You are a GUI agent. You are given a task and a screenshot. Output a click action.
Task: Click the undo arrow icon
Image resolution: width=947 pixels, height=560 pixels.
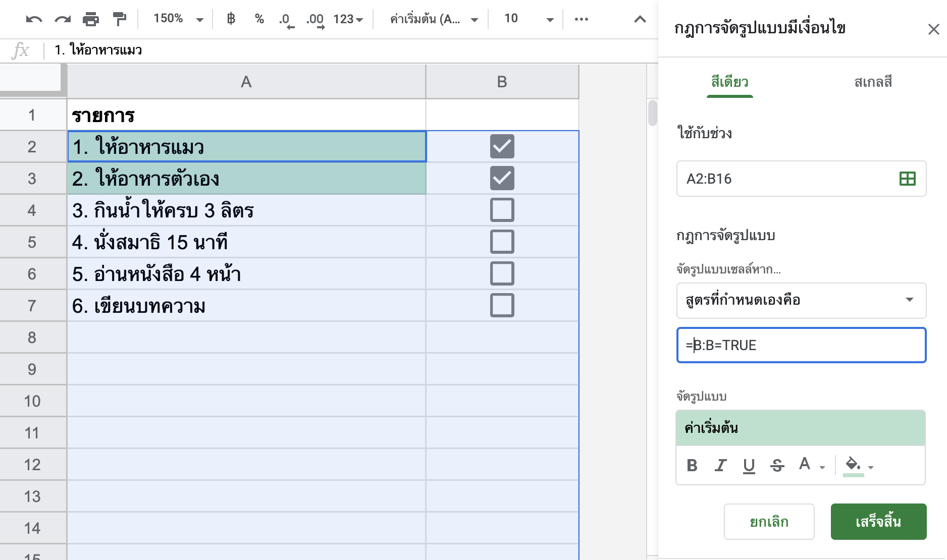point(34,19)
